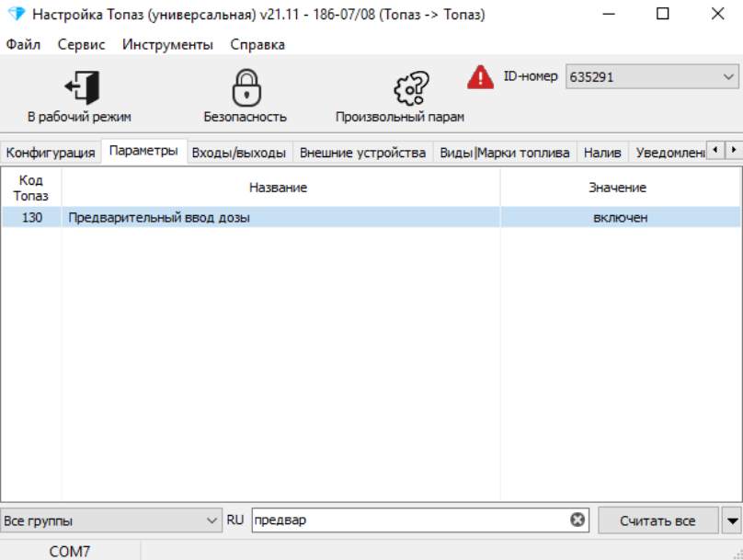
Task: Open the Справка menu
Action: 257,44
